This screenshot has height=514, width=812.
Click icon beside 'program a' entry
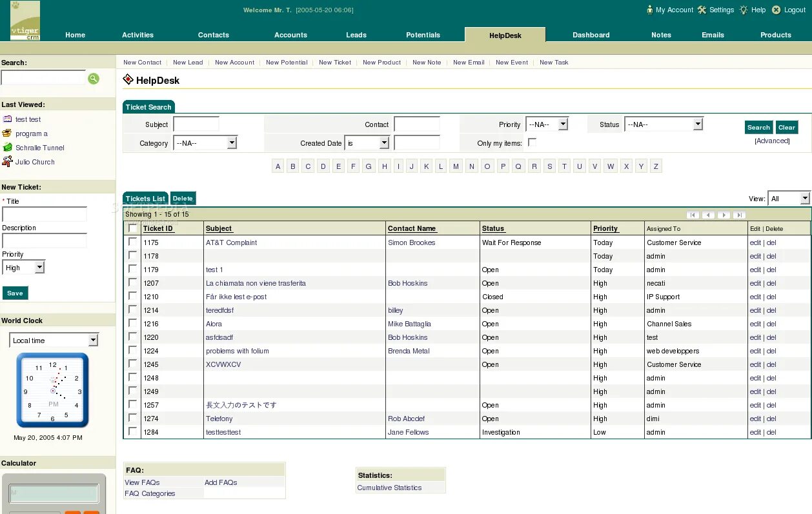click(x=7, y=133)
